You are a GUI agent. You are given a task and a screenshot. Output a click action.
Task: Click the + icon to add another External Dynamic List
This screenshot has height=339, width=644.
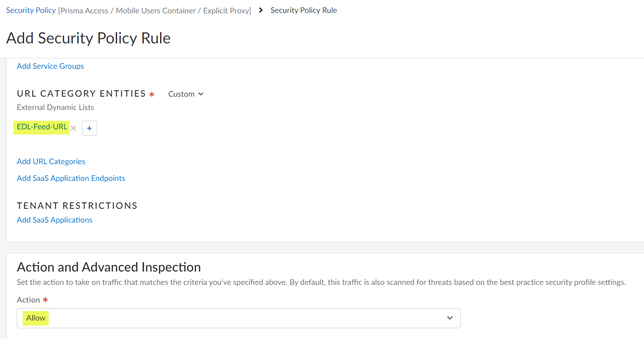click(x=89, y=128)
